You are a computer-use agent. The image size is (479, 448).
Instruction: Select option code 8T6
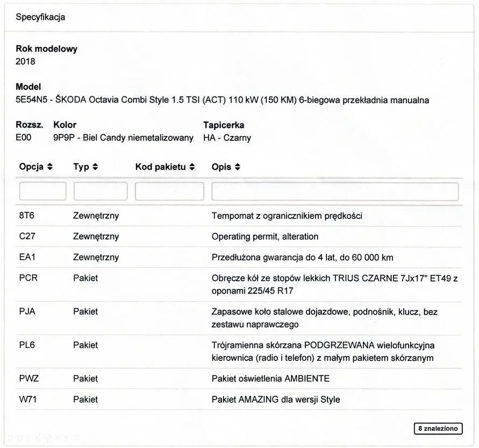[x=27, y=216]
